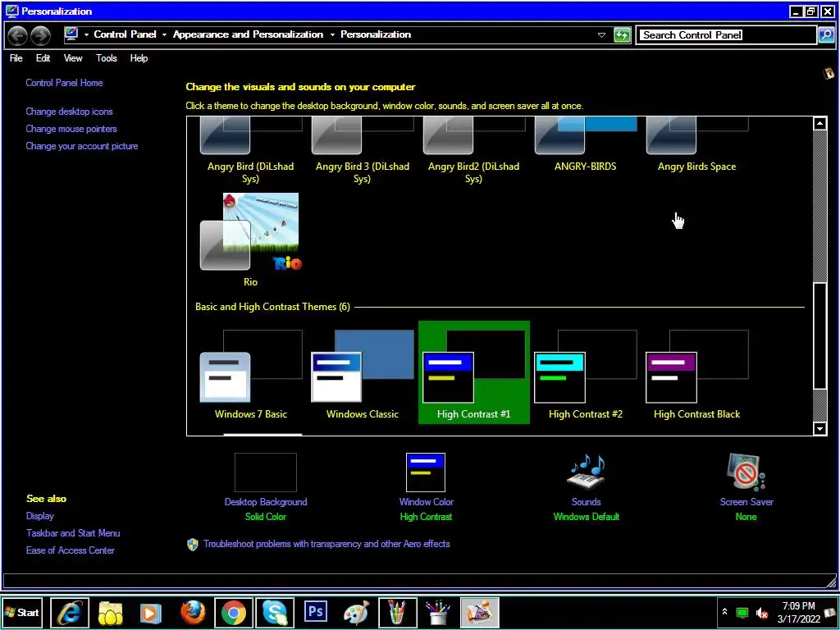Open the Edit menu
The image size is (840, 630).
pyautogui.click(x=43, y=58)
